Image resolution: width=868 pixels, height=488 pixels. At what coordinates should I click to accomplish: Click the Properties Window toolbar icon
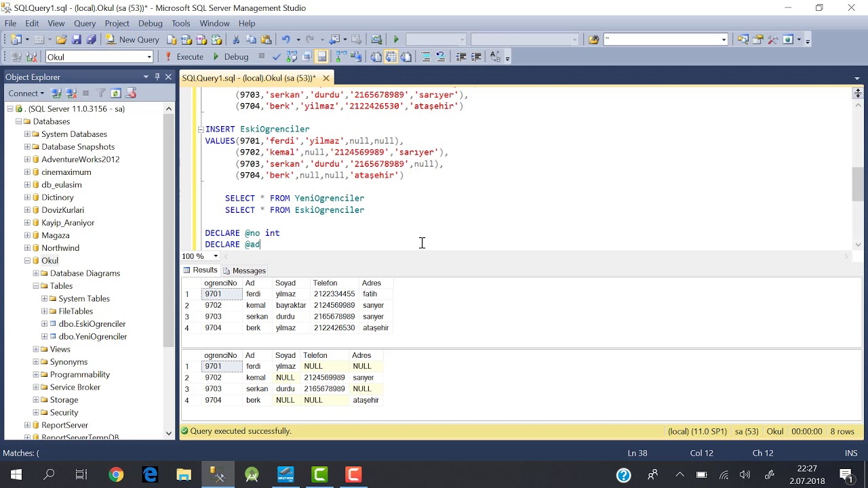point(757,39)
